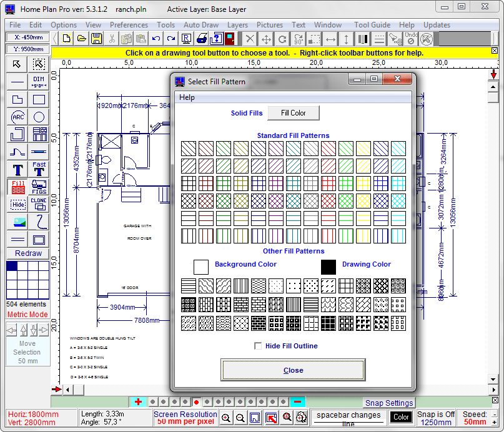Open the Layers menu
This screenshot has height=432, width=504.
[x=237, y=25]
